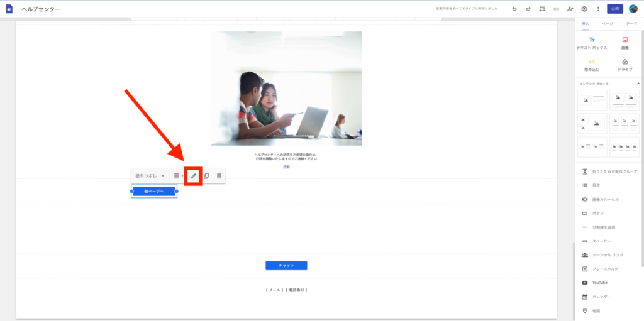Open the site settings gear icon

click(584, 9)
